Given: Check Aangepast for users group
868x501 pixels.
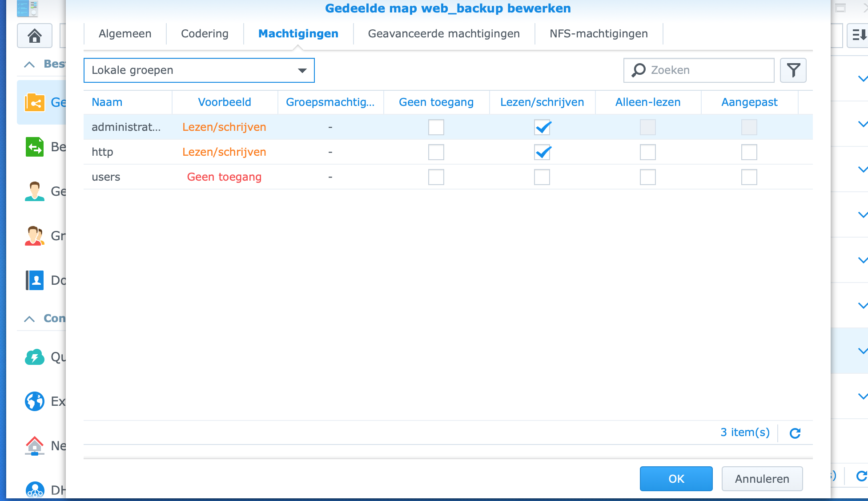Looking at the screenshot, I should 749,177.
